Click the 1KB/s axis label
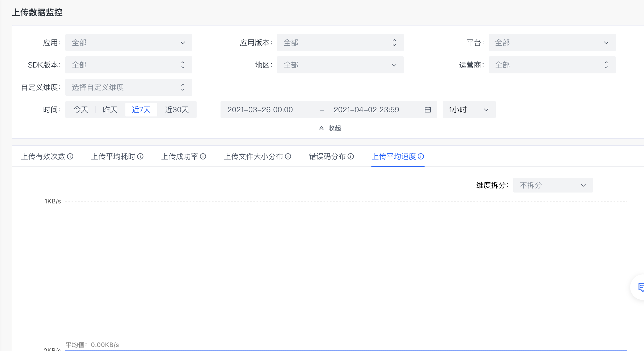644x351 pixels. [53, 201]
